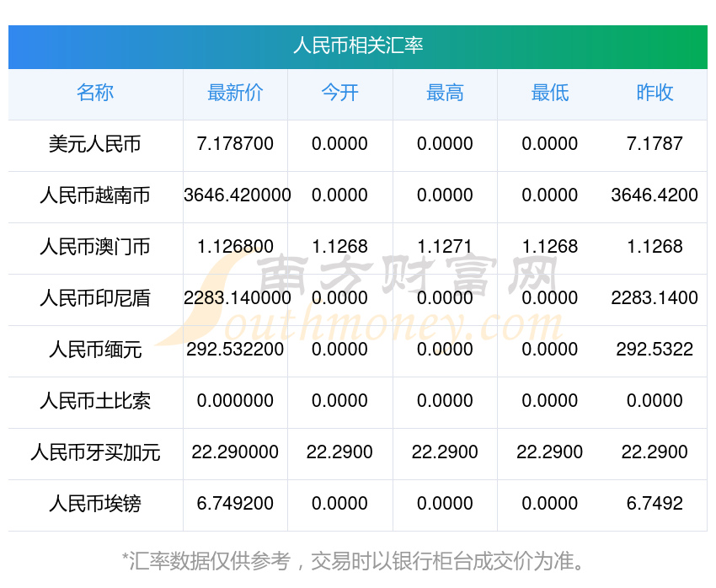Select the 今开 column header

[339, 93]
